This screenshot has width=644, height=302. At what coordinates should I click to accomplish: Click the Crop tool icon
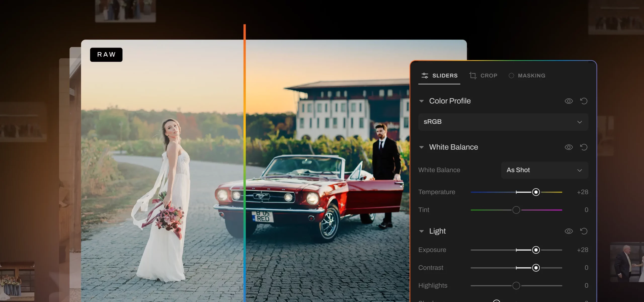[x=473, y=76]
